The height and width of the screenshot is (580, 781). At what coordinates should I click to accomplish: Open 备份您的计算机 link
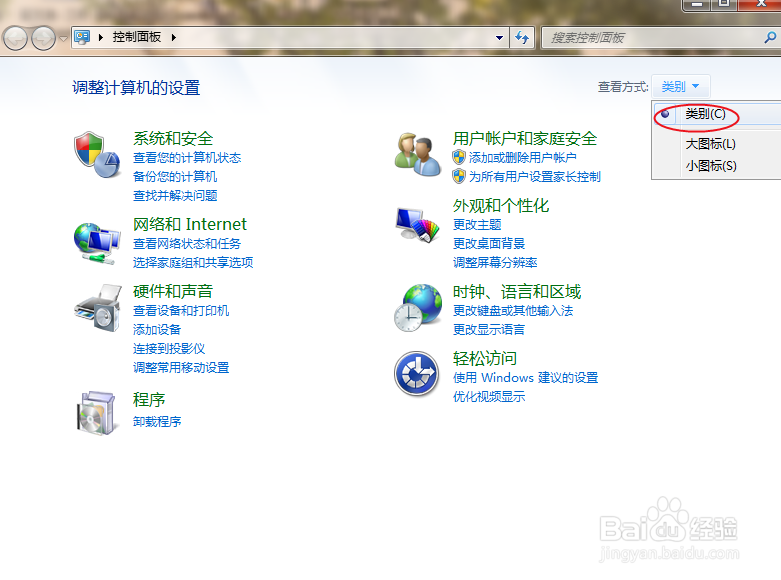tap(175, 176)
